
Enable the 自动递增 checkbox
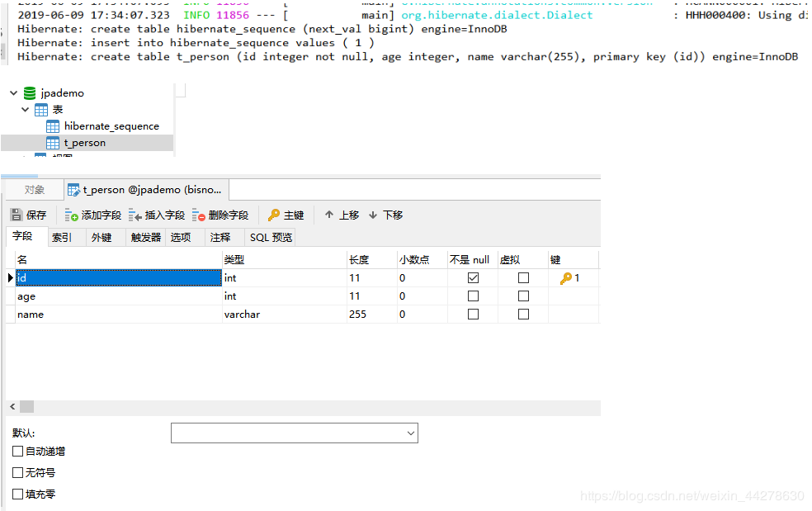[x=20, y=451]
